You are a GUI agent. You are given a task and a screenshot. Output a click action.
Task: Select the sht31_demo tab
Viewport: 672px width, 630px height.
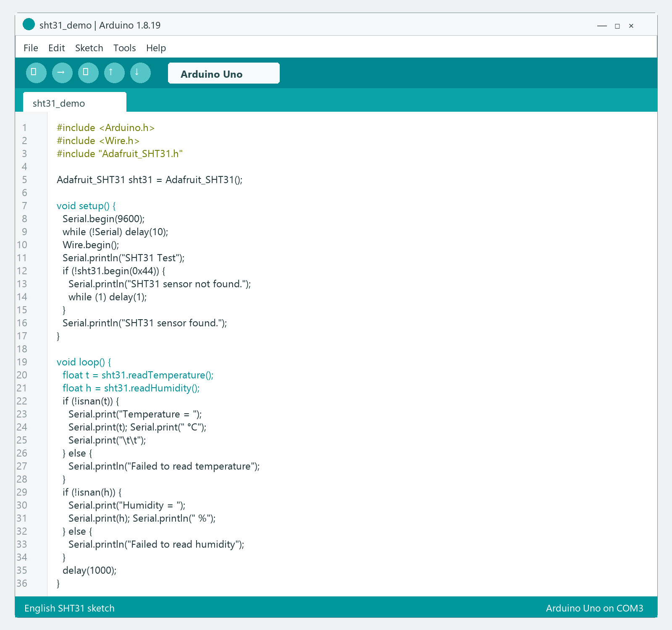(x=75, y=102)
